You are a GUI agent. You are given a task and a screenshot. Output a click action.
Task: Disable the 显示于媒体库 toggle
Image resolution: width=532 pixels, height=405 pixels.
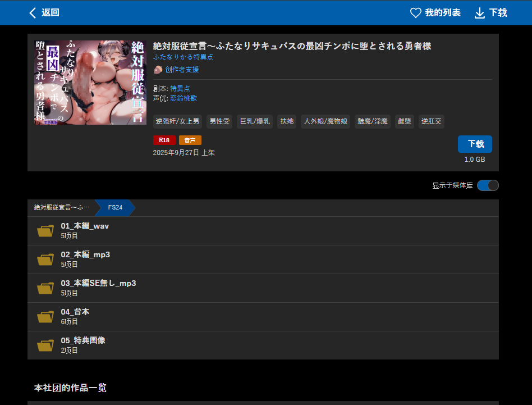[x=488, y=185]
